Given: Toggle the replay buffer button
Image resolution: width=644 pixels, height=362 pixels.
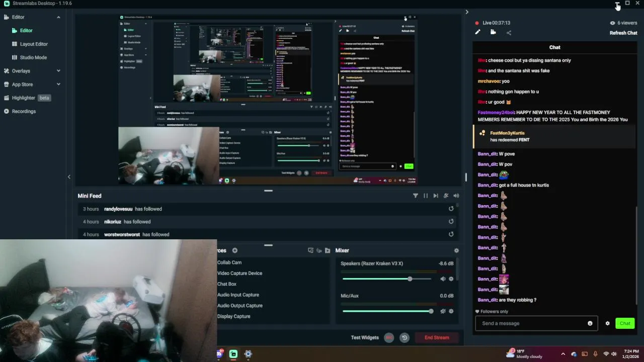Looking at the screenshot, I should click(x=405, y=338).
